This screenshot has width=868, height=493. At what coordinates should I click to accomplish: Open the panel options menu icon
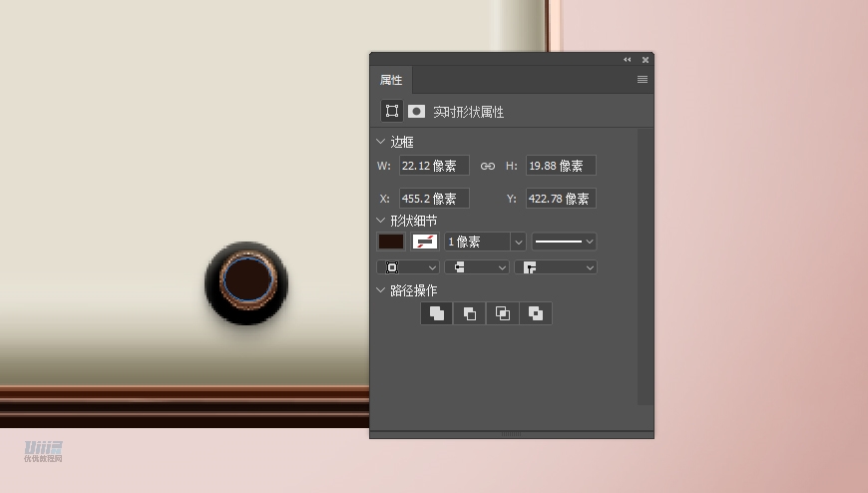point(643,80)
